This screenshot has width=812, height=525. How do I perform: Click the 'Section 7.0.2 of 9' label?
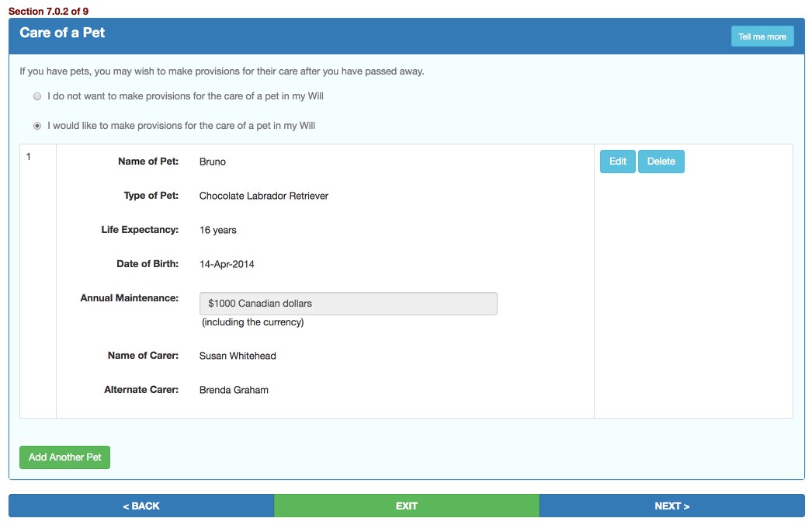click(x=48, y=11)
